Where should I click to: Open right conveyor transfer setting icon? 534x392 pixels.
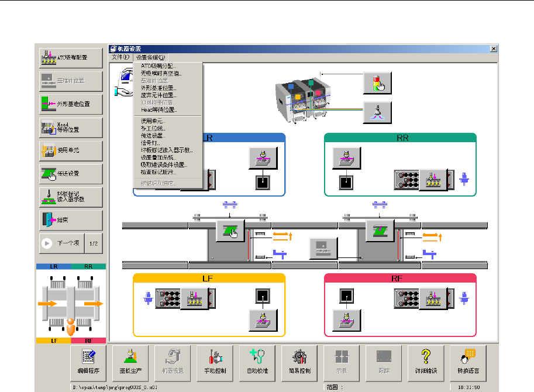[x=380, y=231]
